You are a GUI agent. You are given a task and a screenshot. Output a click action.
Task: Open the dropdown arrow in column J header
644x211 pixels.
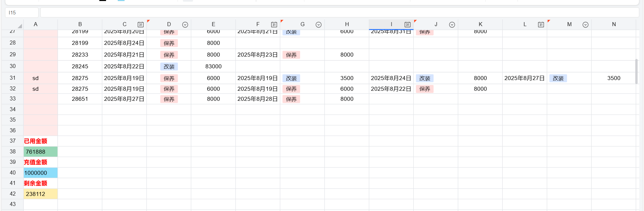tap(452, 25)
